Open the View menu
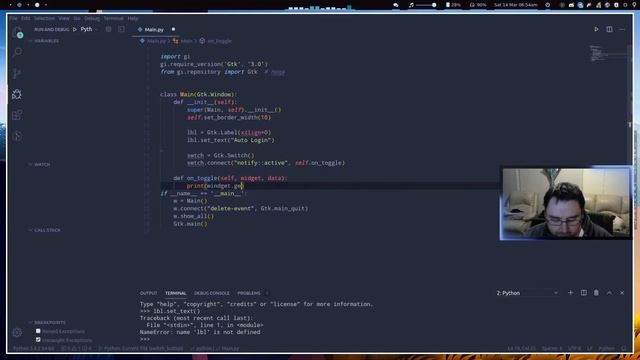The width and height of the screenshot is (640, 360). 64,18
